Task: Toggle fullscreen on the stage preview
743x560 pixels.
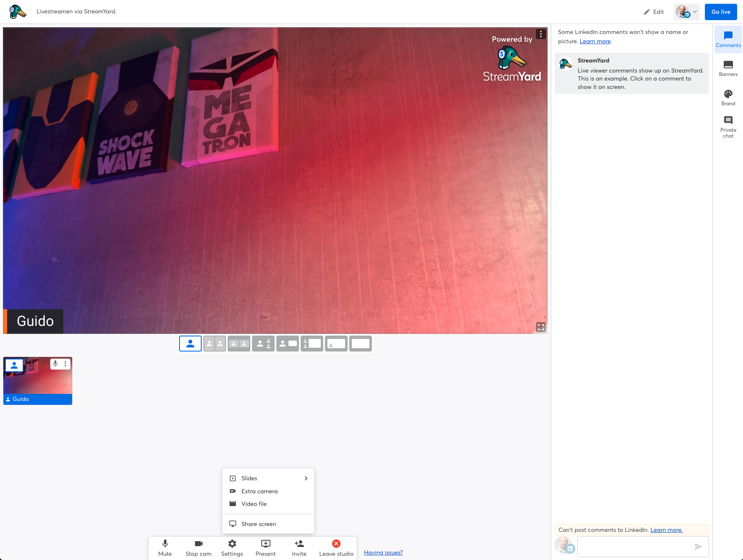Action: (x=540, y=327)
